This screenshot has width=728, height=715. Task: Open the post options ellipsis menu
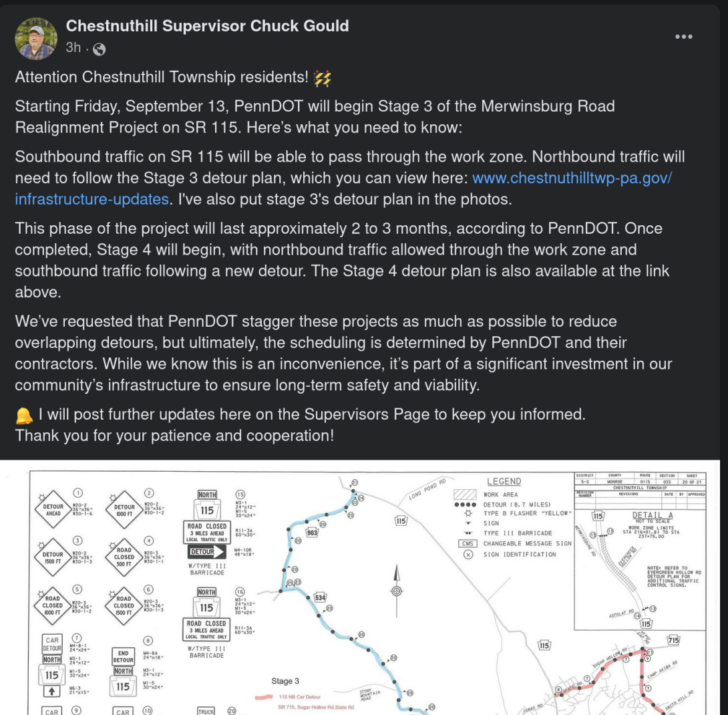pos(683,37)
